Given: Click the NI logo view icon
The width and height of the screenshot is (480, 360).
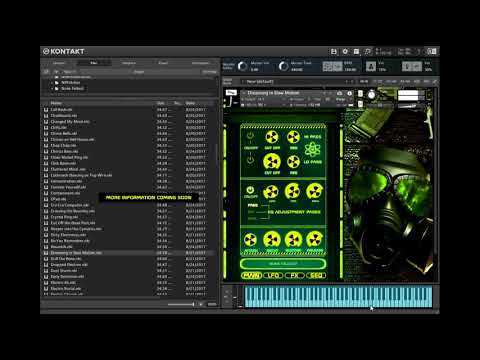Looking at the screenshot, I should click(432, 51).
